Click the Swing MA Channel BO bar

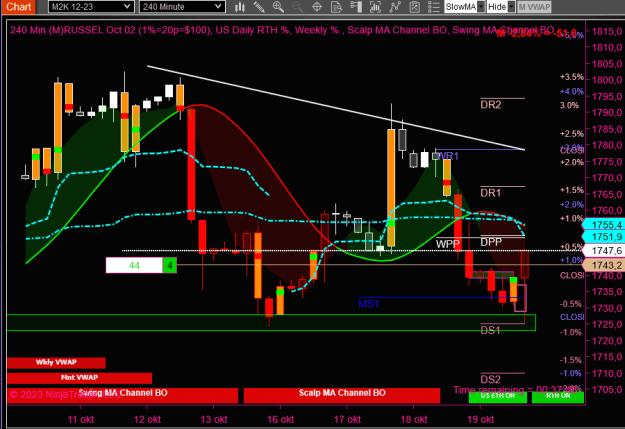pyautogui.click(x=122, y=395)
